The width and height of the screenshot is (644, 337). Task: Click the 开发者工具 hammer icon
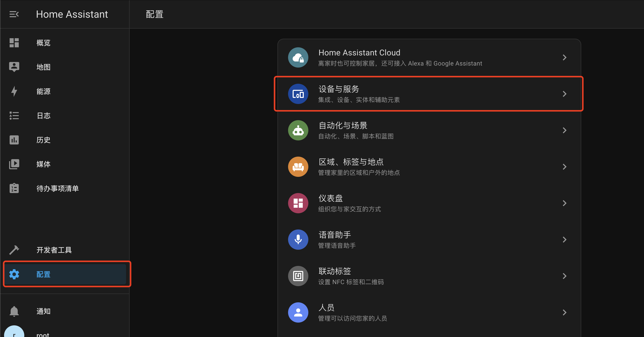(14, 250)
